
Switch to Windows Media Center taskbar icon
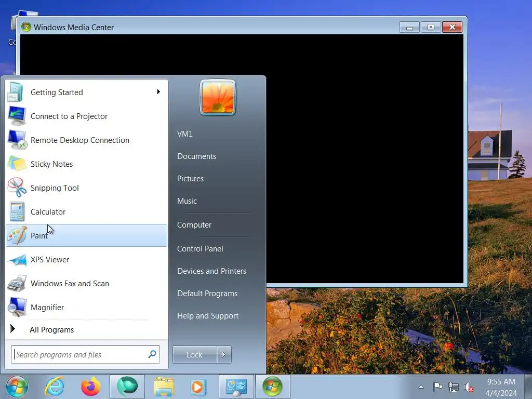(x=272, y=387)
